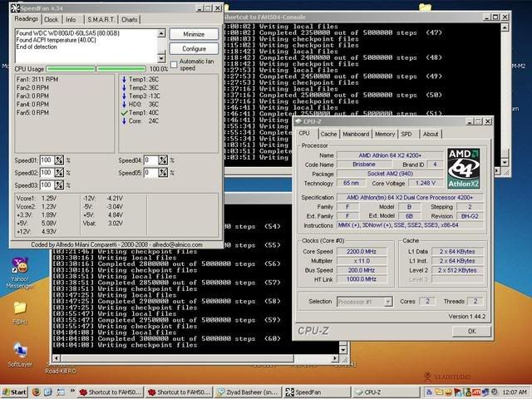
Task: Click the red flag icon in system tray
Action: (x=456, y=392)
